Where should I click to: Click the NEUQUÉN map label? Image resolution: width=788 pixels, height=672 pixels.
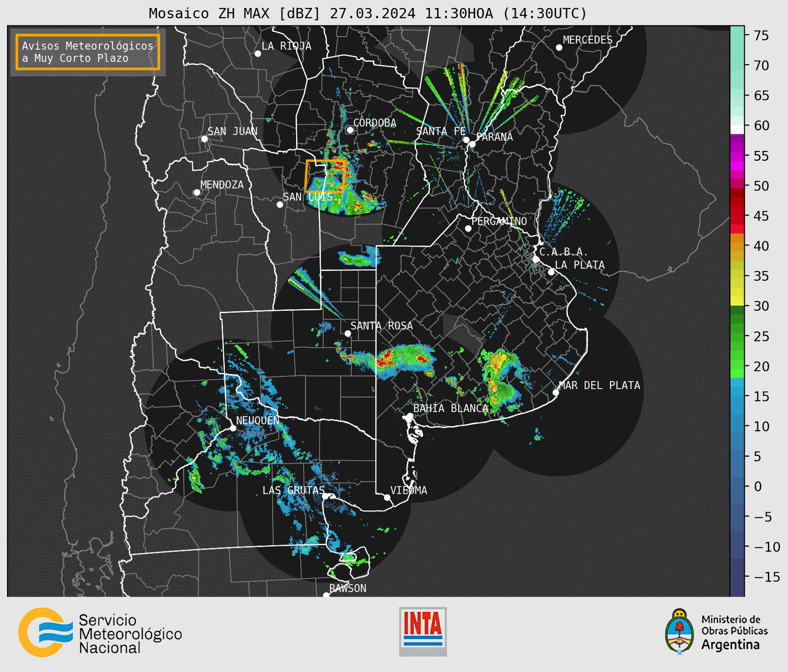[x=257, y=420]
